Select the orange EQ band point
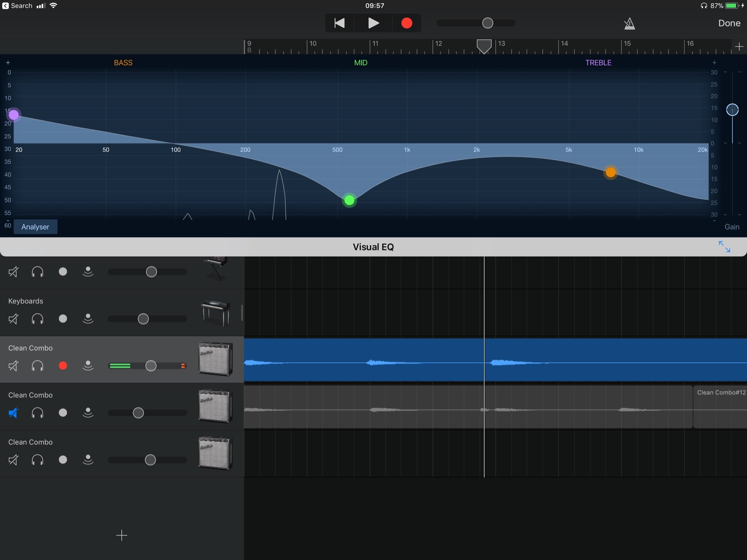The image size is (747, 560). [x=611, y=172]
